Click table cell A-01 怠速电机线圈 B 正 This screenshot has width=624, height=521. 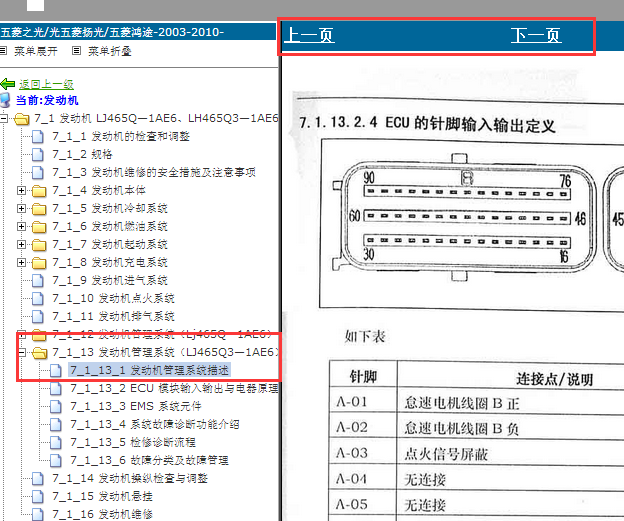point(462,403)
